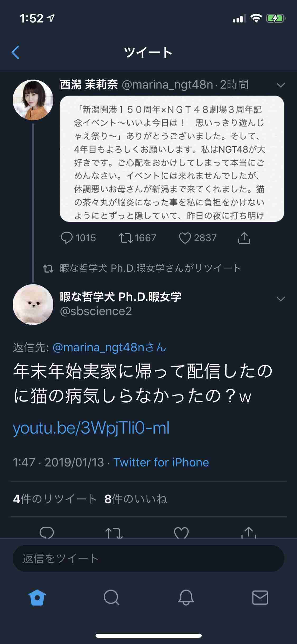This screenshot has width=297, height=644.
Task: View the 8件のいいね list
Action: [136, 499]
